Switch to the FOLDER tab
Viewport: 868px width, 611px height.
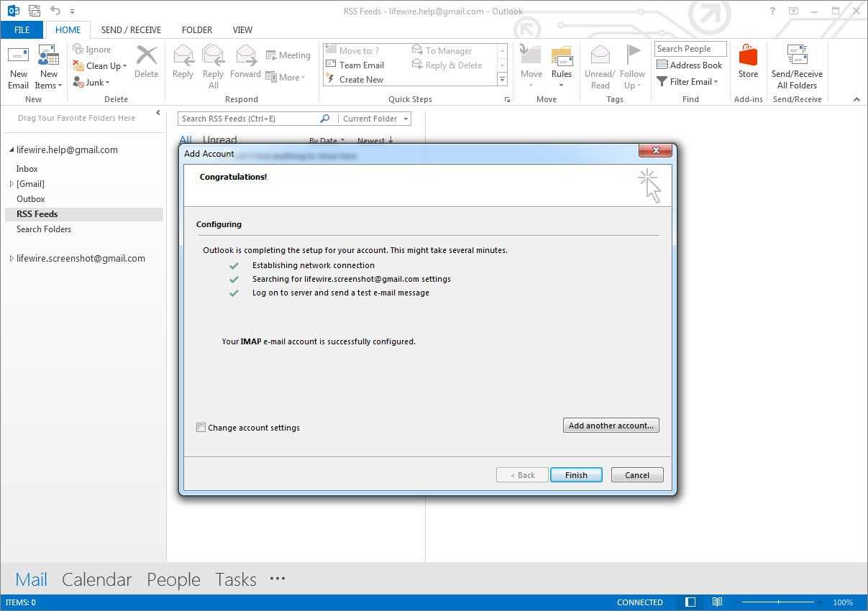[x=197, y=29]
